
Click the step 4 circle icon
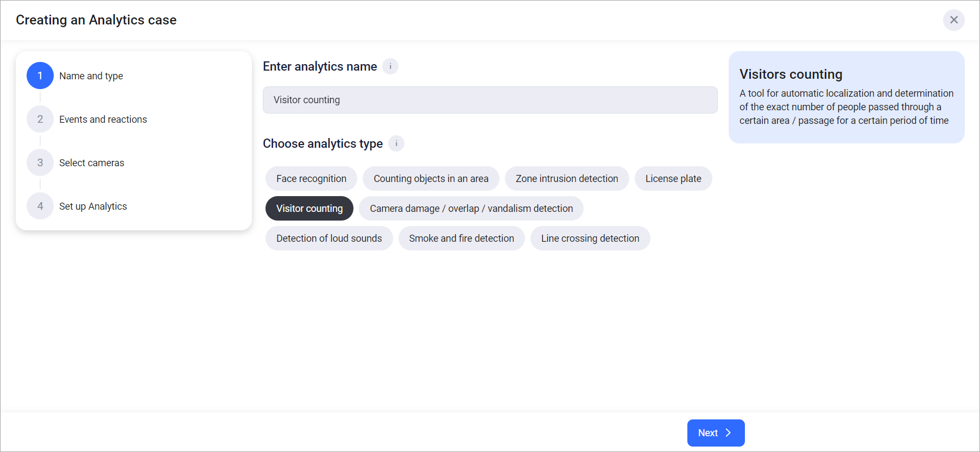[40, 206]
